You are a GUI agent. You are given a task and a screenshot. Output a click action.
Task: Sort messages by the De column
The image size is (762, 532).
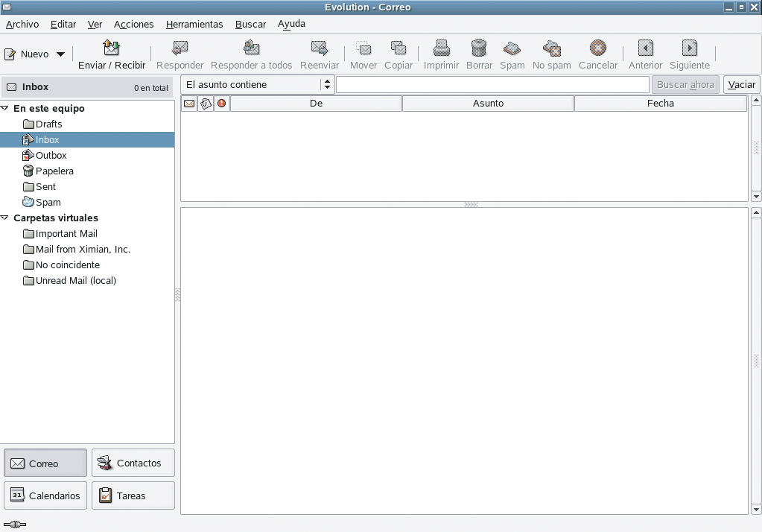[317, 104]
